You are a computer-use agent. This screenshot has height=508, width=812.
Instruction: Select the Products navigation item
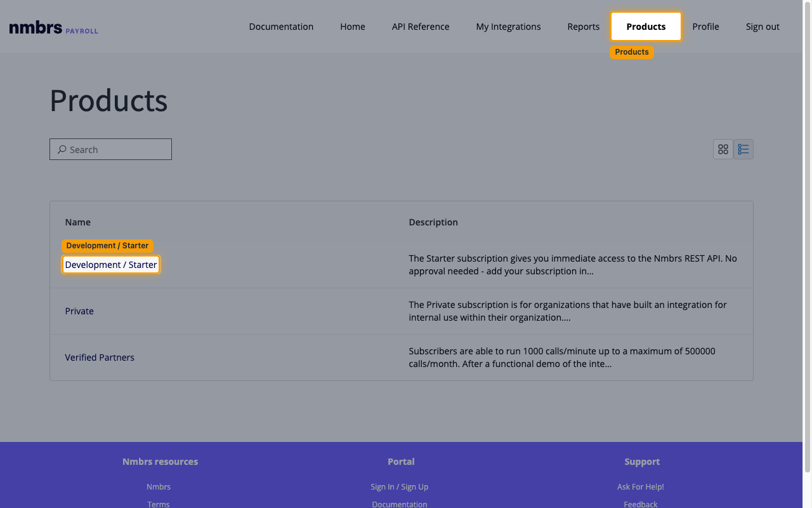tap(646, 27)
